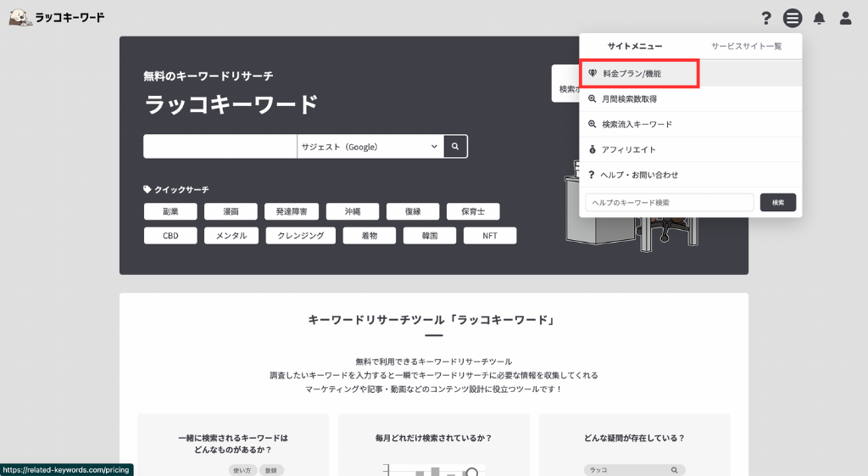Screen dimensions: 868x476
Task: Click the 検索 button in help search
Action: [x=778, y=202]
